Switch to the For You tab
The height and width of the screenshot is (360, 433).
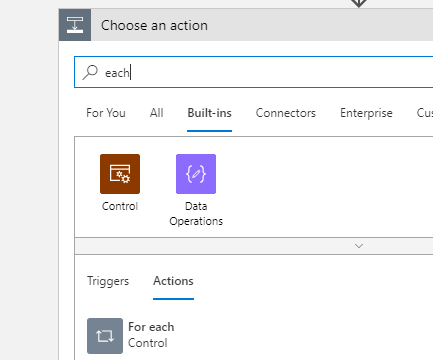(x=106, y=113)
